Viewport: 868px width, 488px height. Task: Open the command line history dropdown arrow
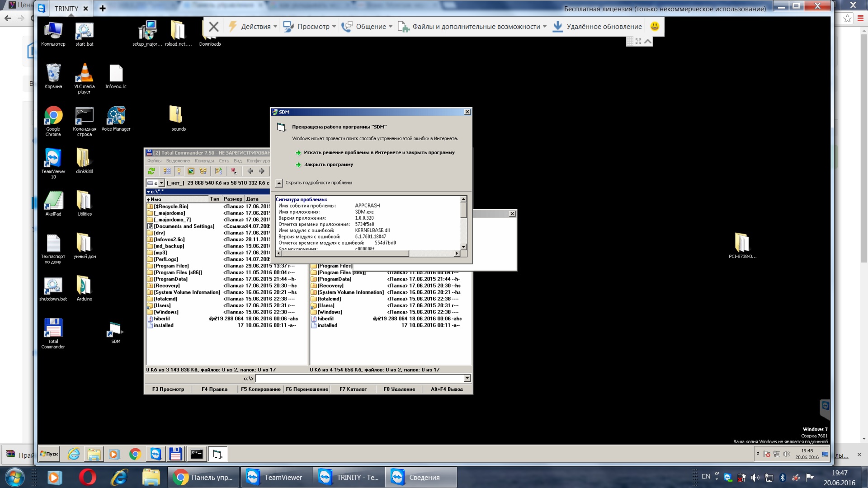[x=467, y=378]
